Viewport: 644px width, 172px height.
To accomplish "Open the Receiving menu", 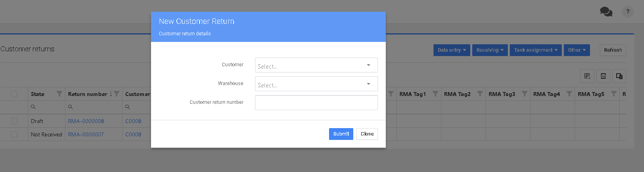I will pyautogui.click(x=490, y=50).
